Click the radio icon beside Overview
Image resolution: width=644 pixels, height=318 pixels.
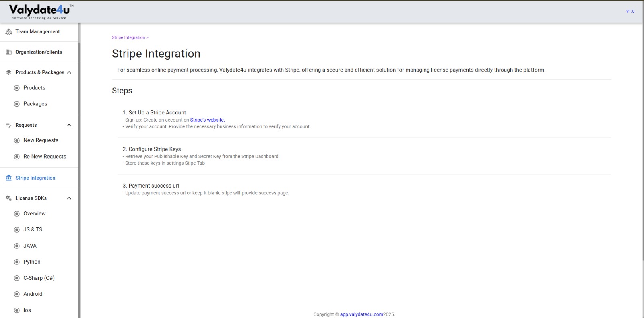[x=17, y=214]
